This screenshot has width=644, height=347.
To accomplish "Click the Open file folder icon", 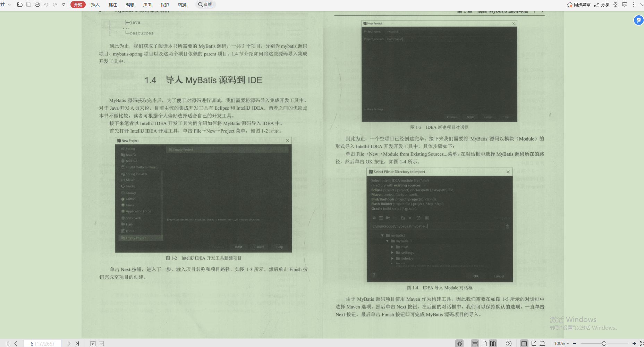I will coord(20,5).
